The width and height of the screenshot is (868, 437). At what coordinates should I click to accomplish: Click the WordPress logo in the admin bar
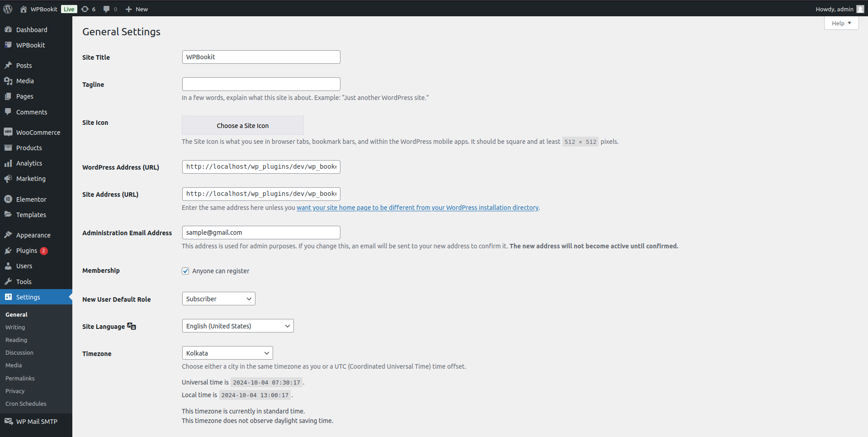pyautogui.click(x=7, y=9)
